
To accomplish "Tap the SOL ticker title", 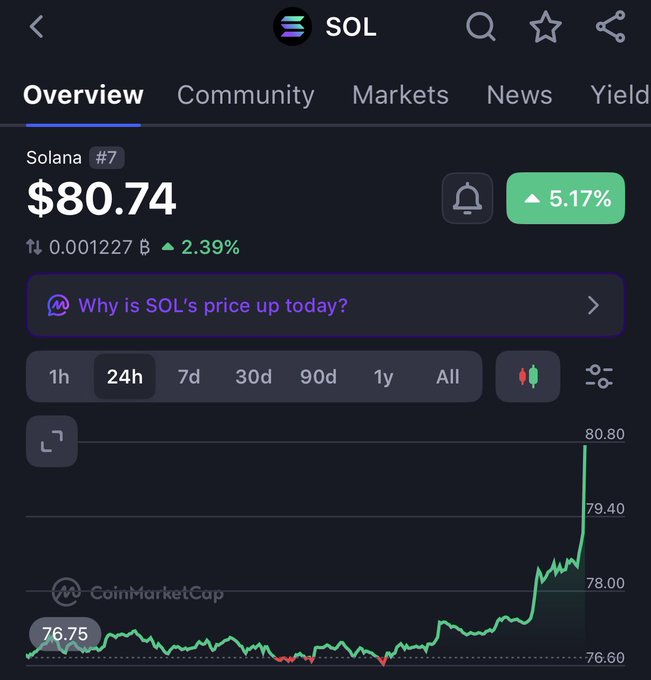I will [x=351, y=27].
